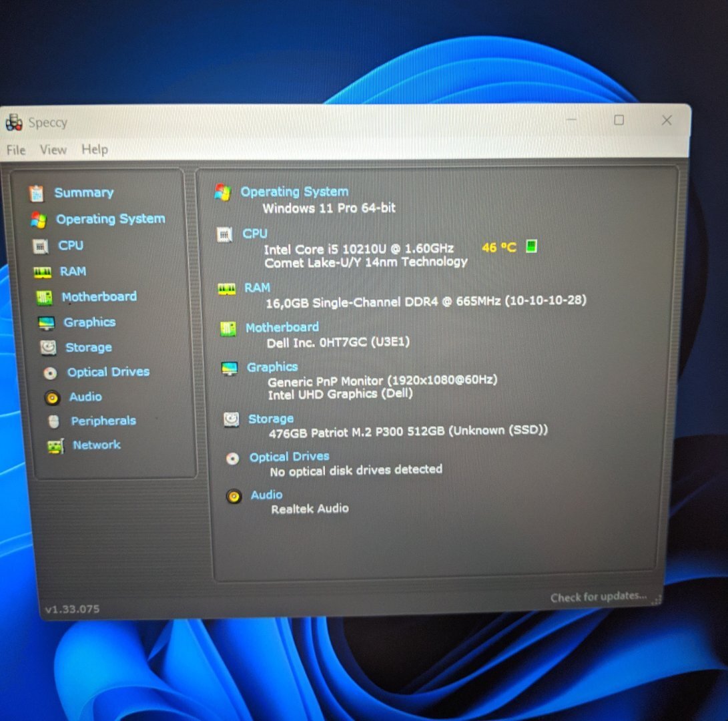Open the File menu
The image size is (728, 721).
pyautogui.click(x=16, y=150)
